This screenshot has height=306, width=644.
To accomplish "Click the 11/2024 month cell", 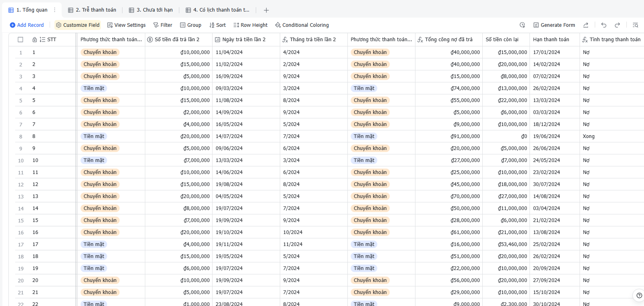I will [x=314, y=244].
